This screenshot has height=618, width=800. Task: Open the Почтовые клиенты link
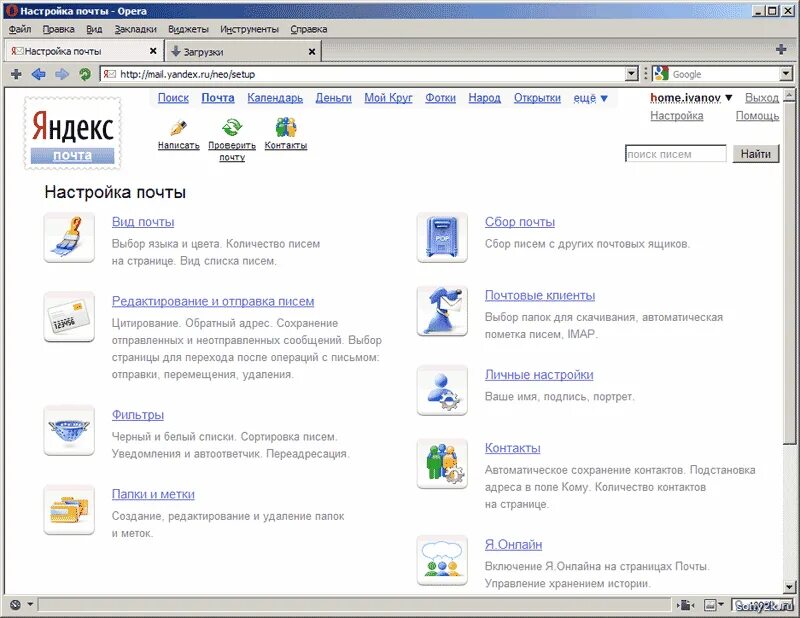(x=540, y=295)
